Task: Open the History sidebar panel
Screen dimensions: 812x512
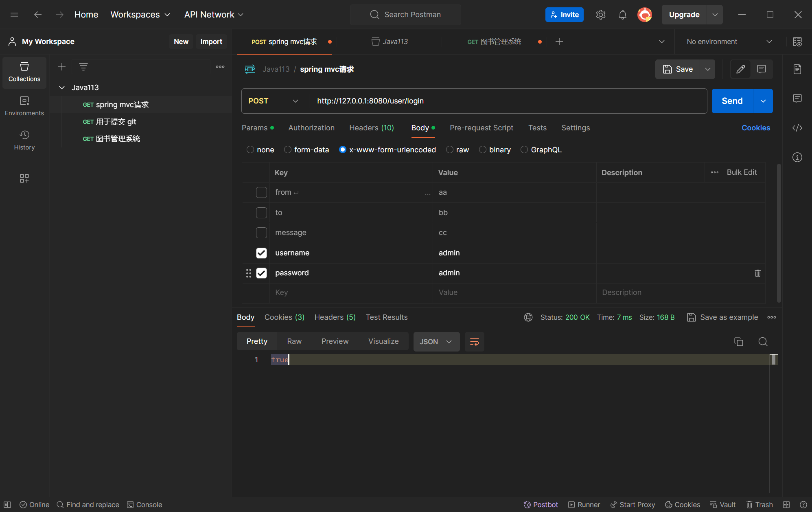Action: pos(24,140)
